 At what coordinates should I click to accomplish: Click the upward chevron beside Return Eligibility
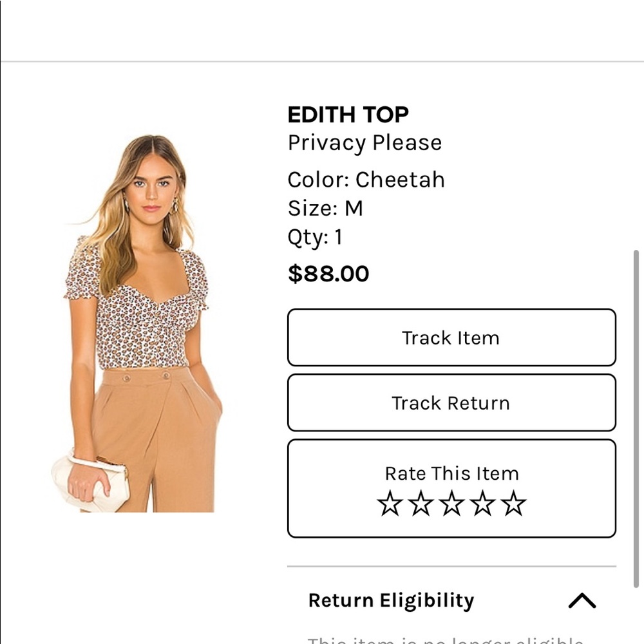tap(583, 599)
